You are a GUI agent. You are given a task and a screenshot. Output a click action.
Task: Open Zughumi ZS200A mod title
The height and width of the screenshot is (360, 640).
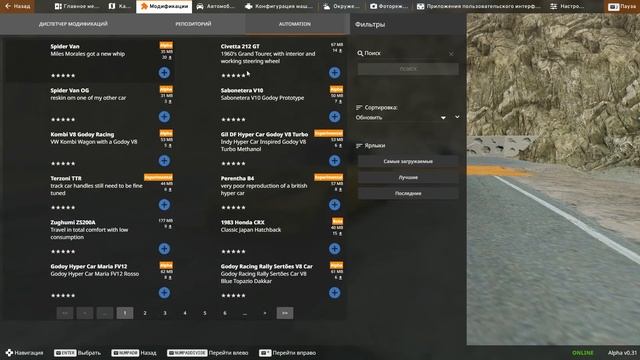(73, 222)
